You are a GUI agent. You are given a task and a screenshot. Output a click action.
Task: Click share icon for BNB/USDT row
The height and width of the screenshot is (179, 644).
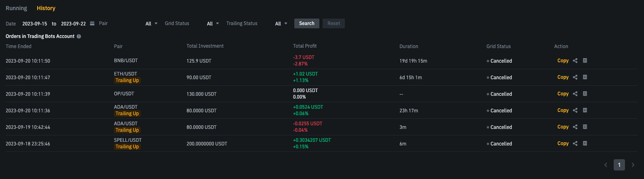point(575,61)
